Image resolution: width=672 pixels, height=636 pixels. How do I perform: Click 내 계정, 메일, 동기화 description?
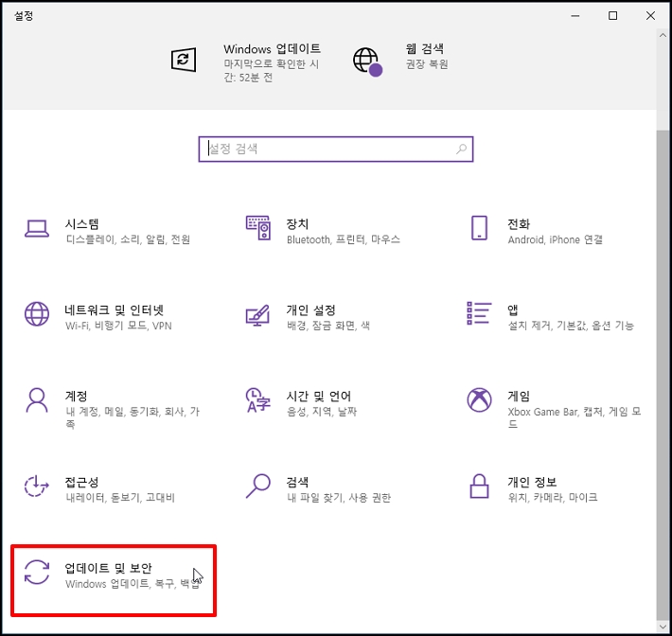tap(133, 417)
